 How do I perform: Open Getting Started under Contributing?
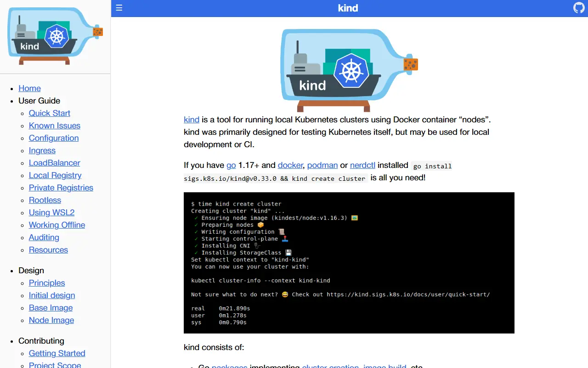click(57, 353)
